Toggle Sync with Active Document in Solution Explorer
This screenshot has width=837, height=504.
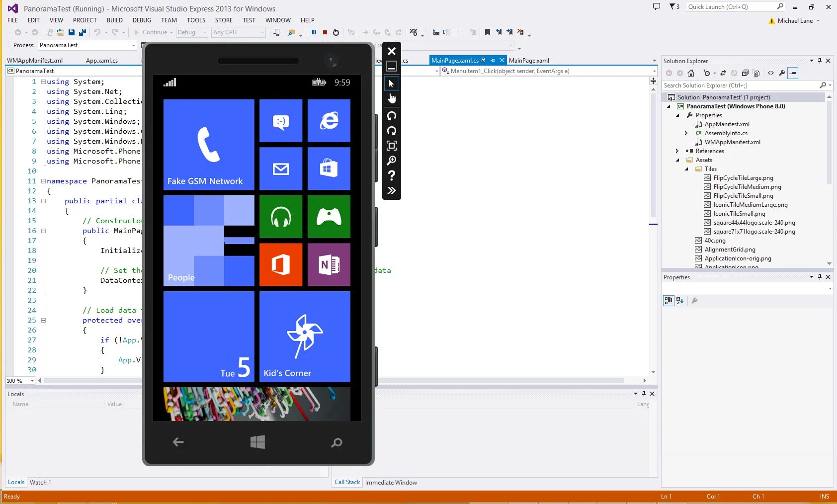coord(723,73)
